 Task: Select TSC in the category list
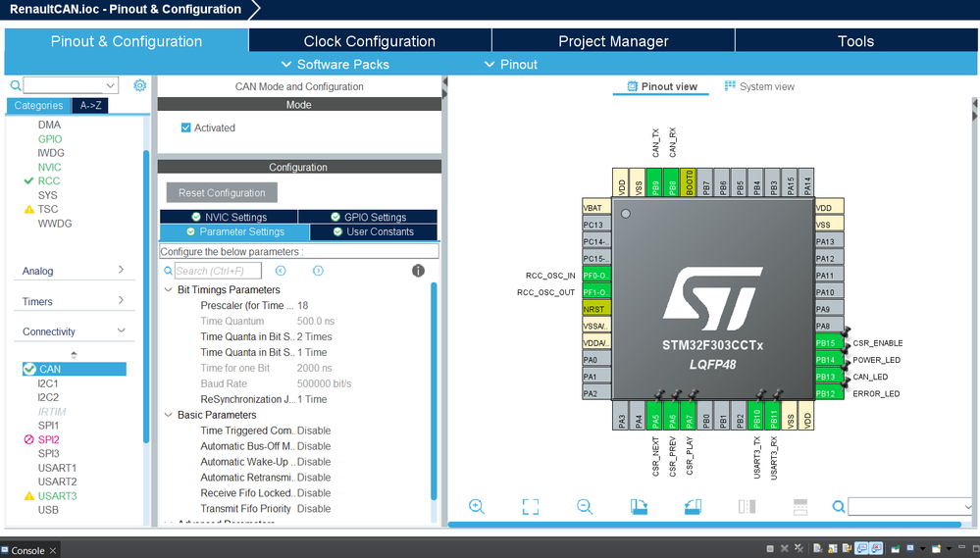pos(47,209)
